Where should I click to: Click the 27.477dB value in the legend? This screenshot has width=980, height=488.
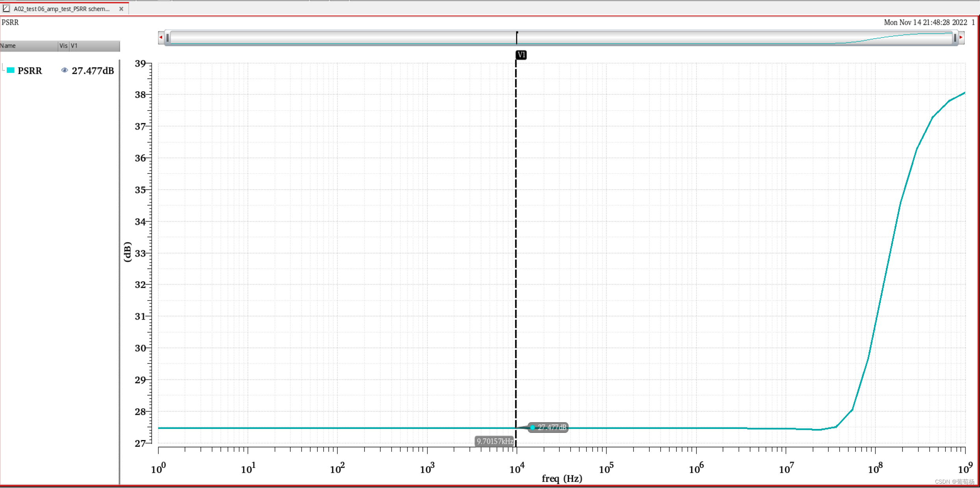(93, 71)
